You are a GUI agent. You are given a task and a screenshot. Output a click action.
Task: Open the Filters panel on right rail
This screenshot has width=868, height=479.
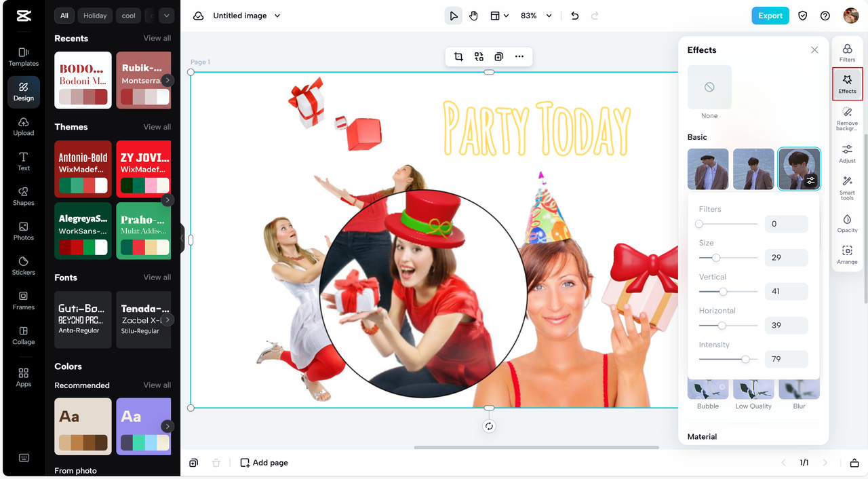click(847, 52)
